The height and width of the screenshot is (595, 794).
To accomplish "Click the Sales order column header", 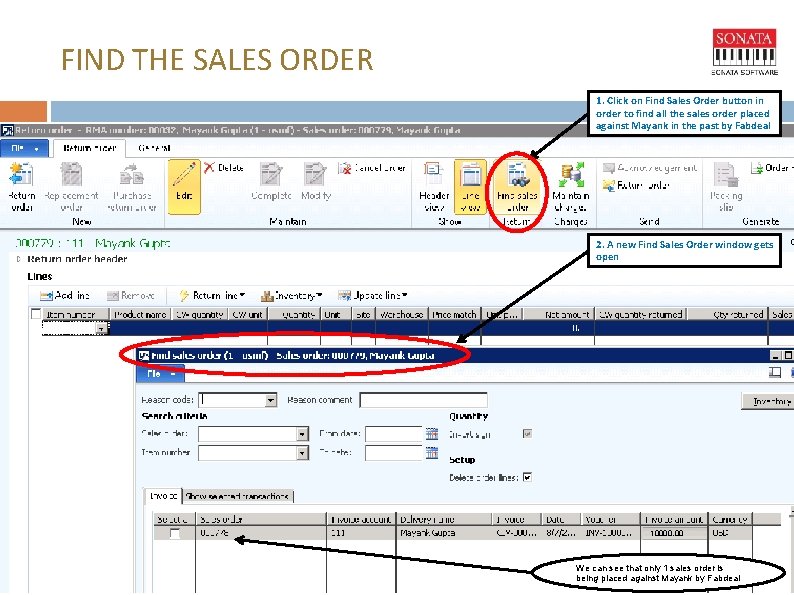I will (261, 519).
